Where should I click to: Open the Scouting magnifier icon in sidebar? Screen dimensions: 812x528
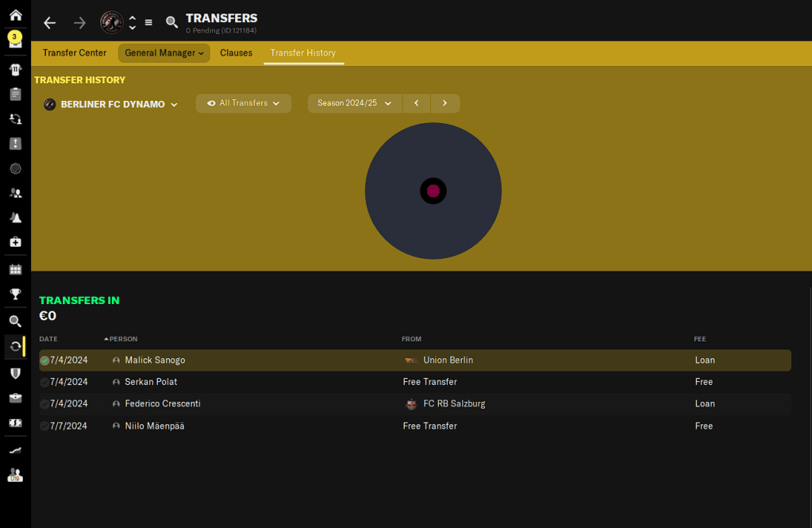tap(15, 322)
